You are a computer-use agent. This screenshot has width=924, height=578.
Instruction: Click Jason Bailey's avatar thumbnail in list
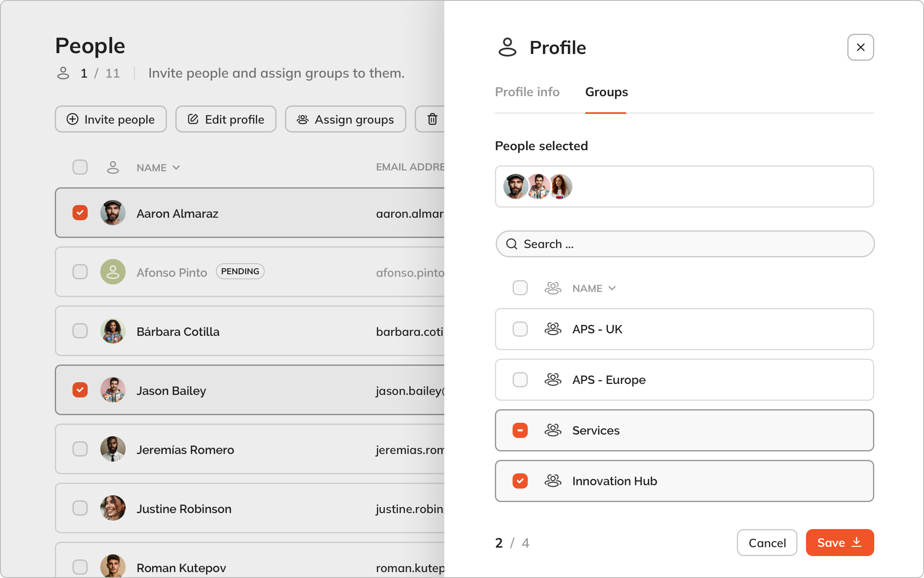(113, 390)
